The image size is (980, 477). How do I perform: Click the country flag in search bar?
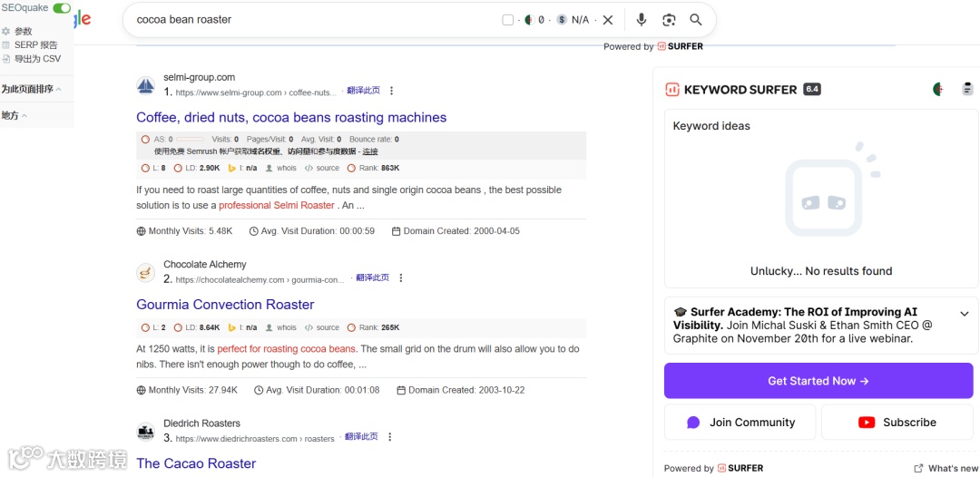pos(529,20)
